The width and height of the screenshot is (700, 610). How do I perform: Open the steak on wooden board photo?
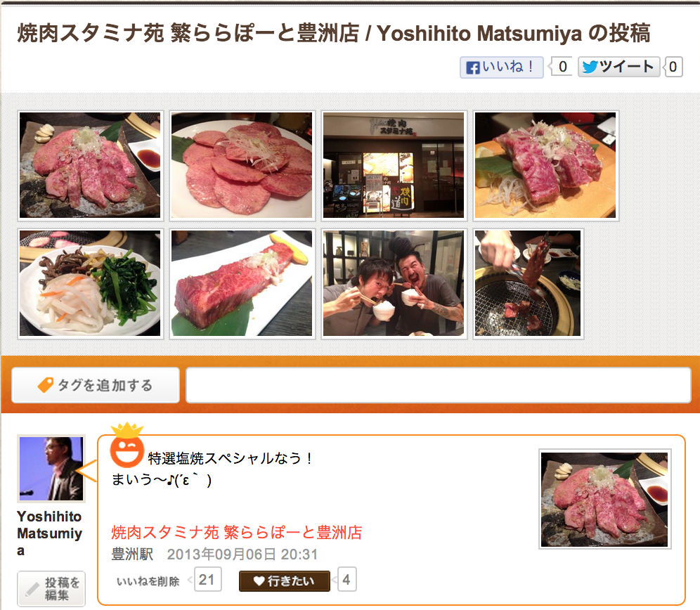coord(545,165)
